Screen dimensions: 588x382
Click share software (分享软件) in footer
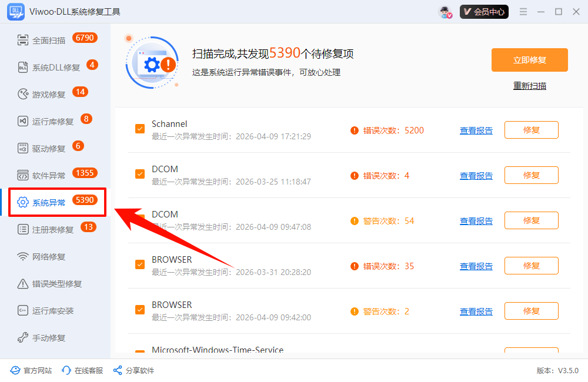[134, 370]
